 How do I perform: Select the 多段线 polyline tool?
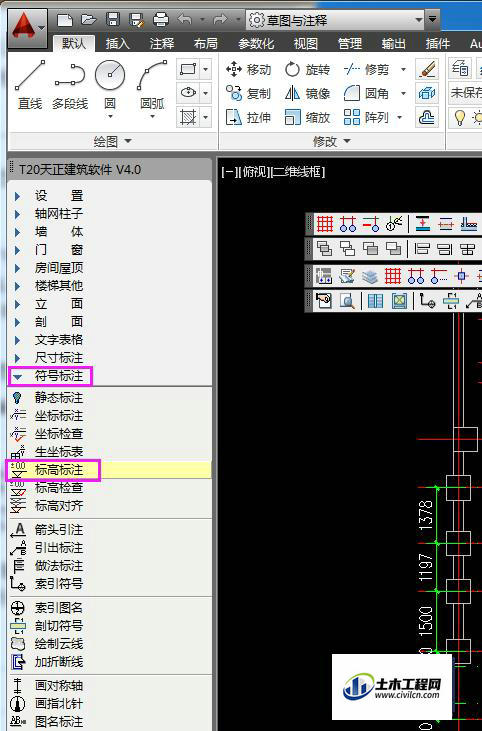click(x=70, y=85)
